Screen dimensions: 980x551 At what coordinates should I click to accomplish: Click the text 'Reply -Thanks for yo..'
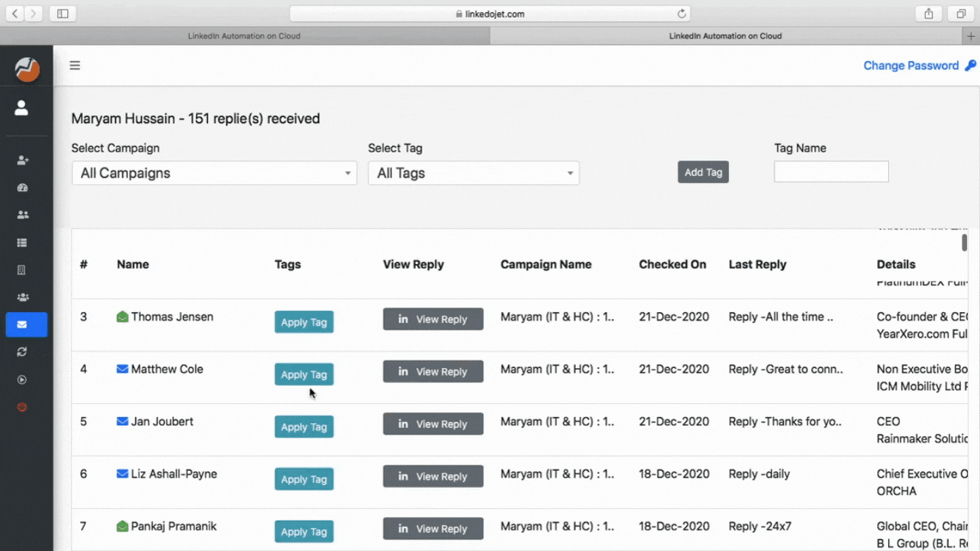(785, 421)
